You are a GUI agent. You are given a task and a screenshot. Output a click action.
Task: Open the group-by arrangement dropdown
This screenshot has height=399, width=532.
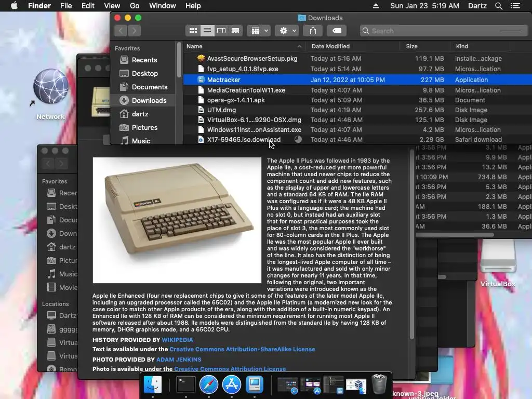point(259,31)
